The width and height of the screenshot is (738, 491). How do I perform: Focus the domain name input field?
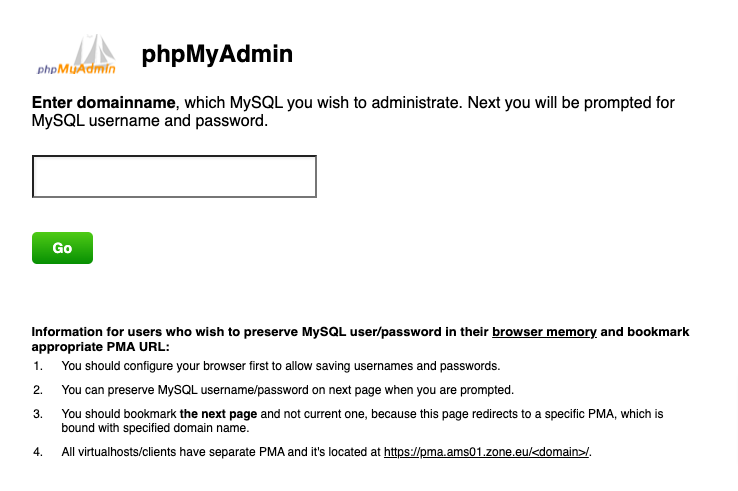point(175,177)
